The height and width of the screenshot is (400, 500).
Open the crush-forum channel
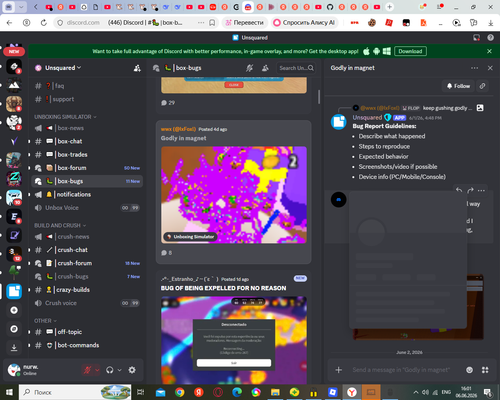tap(87, 263)
